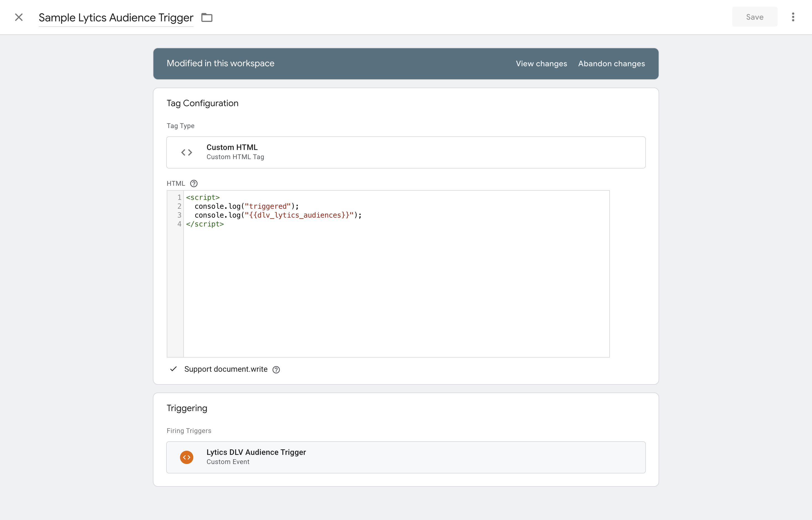Open help icon next to Support document.write
The image size is (812, 520).
[276, 369]
